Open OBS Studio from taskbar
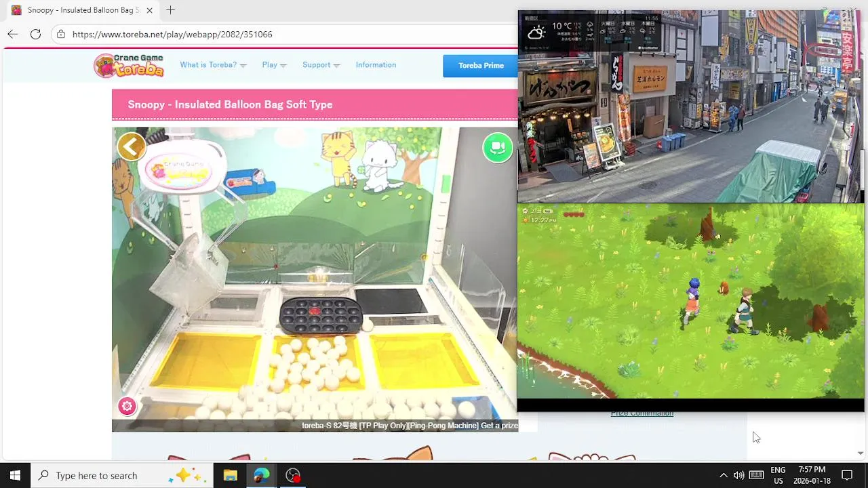The image size is (868, 488). [x=293, y=475]
